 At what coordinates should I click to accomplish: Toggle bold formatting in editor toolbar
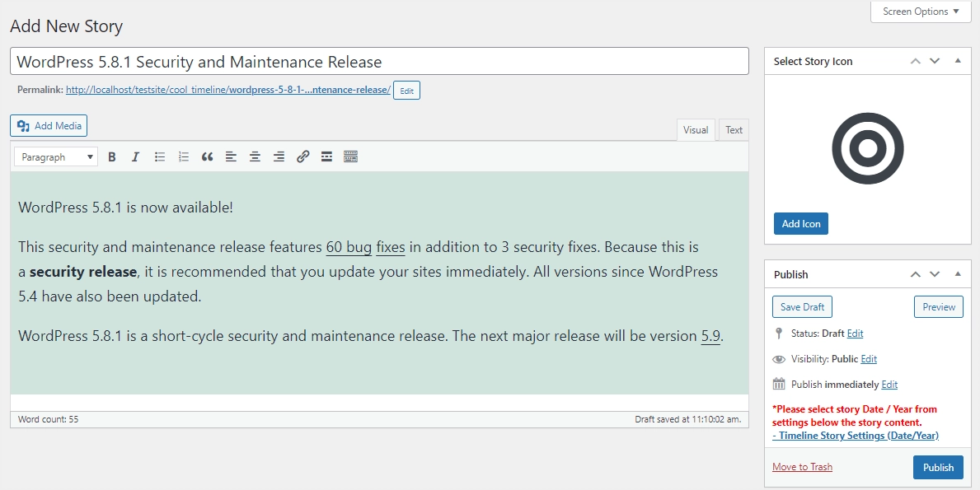(x=112, y=156)
